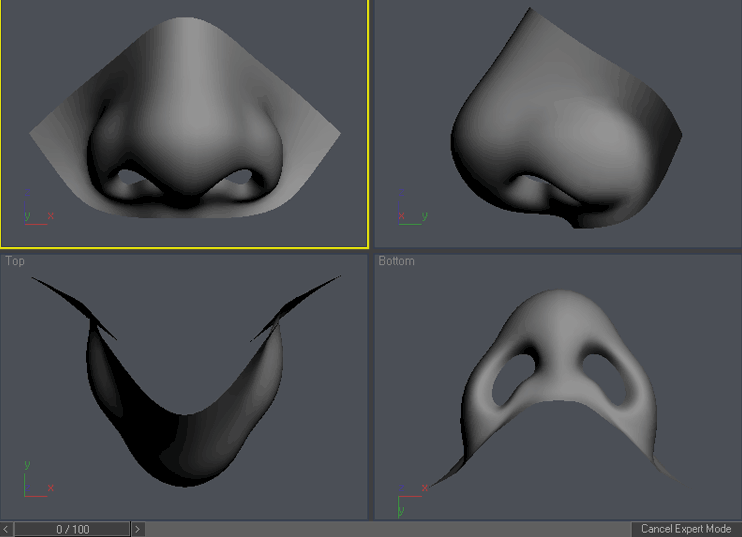Select the nose model in the upper-right side viewport
This screenshot has height=537, width=742.
(560, 130)
